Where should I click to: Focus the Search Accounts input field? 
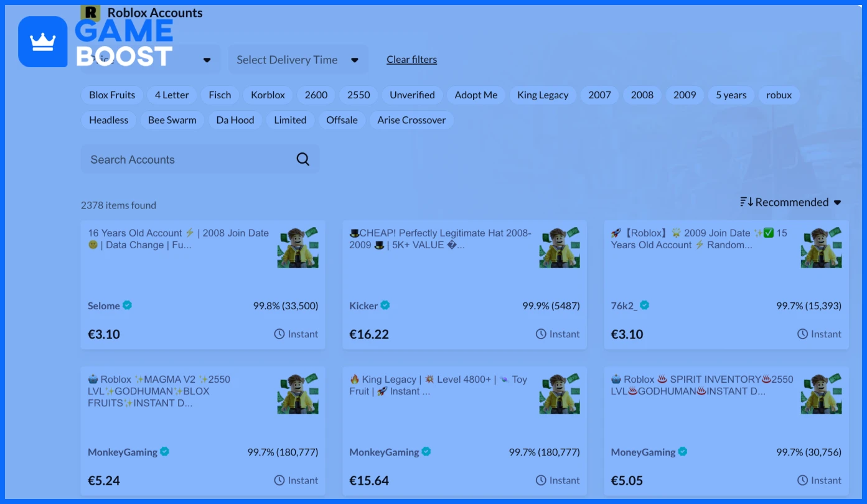[x=200, y=159]
